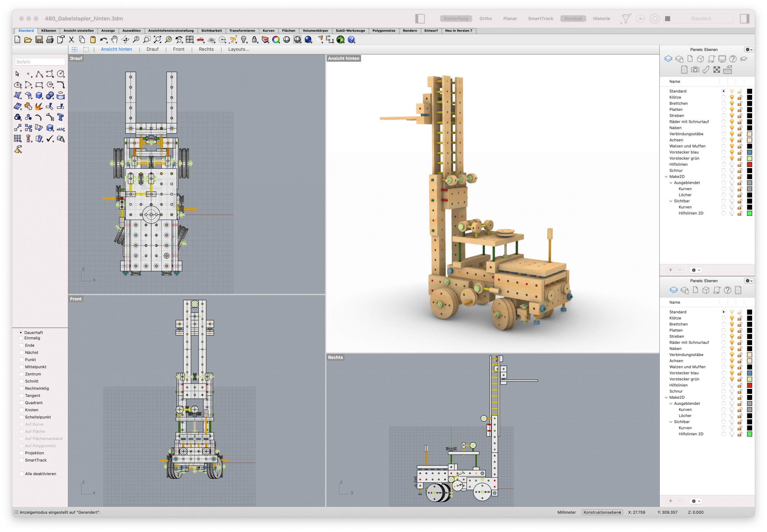Image resolution: width=767 pixels, height=532 pixels.
Task: Click the text object tool icon
Action: point(60,117)
